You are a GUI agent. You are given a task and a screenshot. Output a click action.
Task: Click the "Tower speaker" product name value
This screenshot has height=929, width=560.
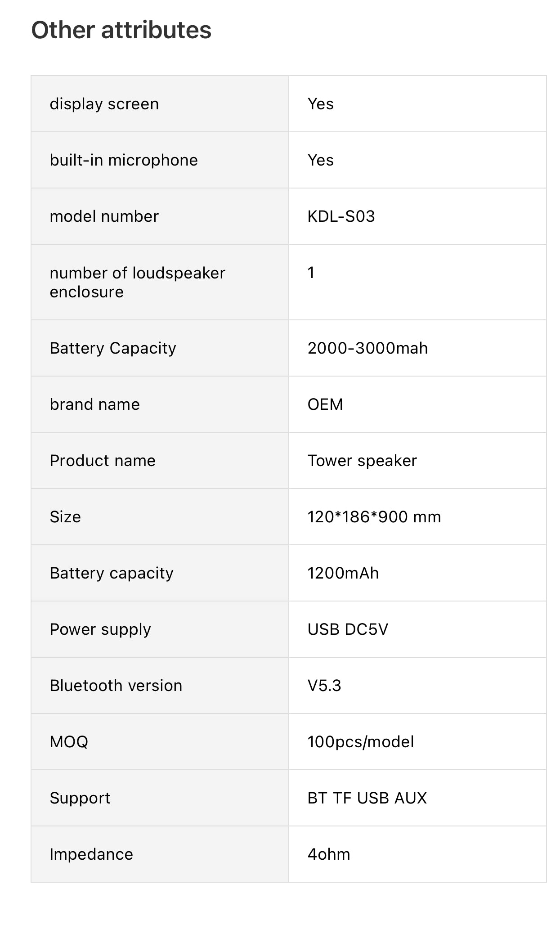click(362, 461)
